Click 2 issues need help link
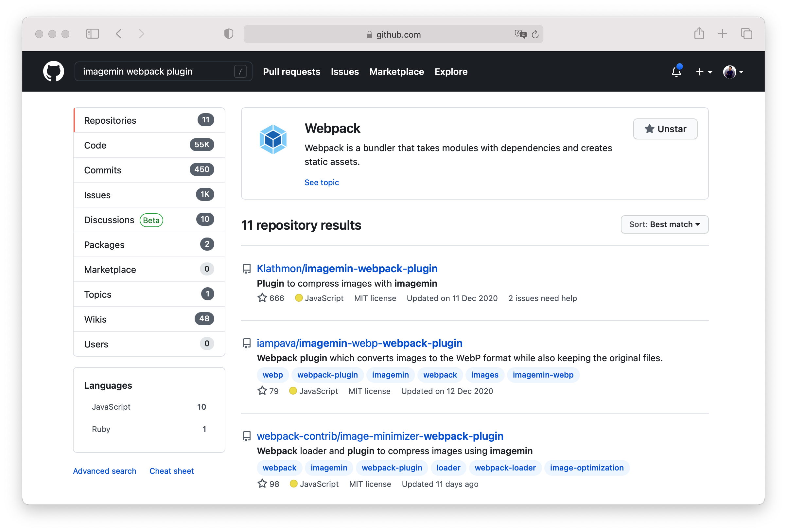787x532 pixels. (x=543, y=298)
